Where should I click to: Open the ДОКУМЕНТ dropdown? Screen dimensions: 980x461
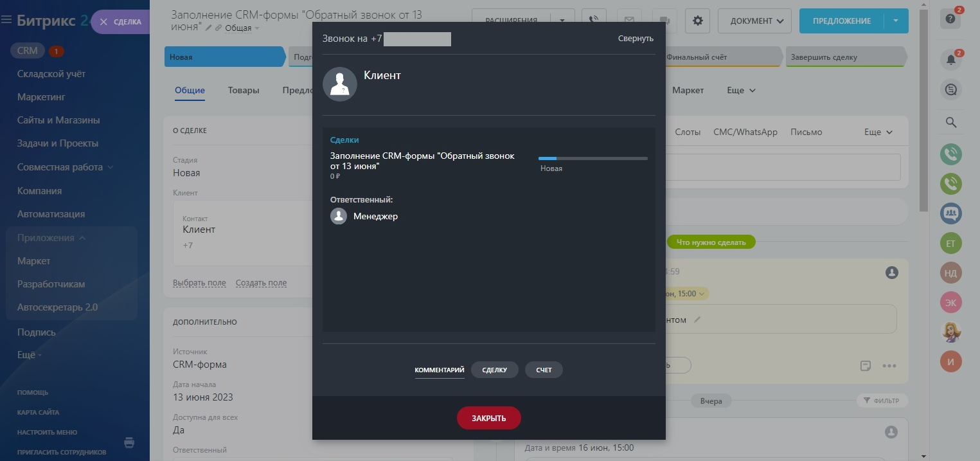tap(754, 21)
